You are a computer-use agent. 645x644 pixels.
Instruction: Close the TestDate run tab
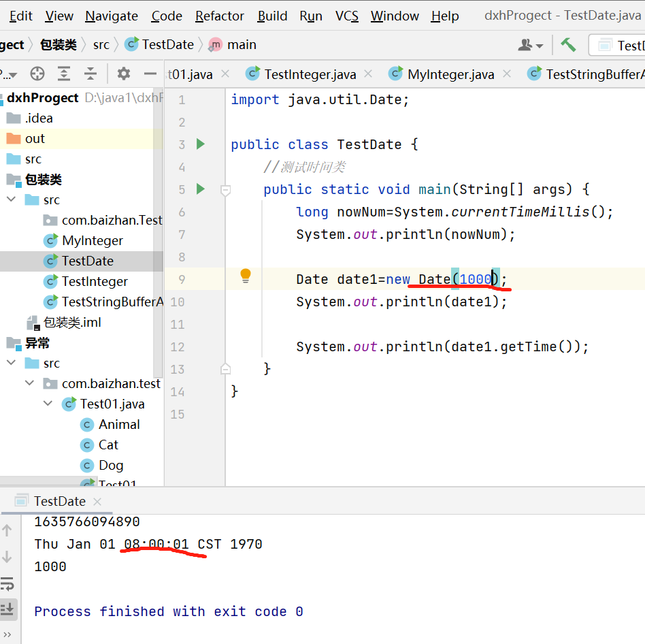(97, 501)
